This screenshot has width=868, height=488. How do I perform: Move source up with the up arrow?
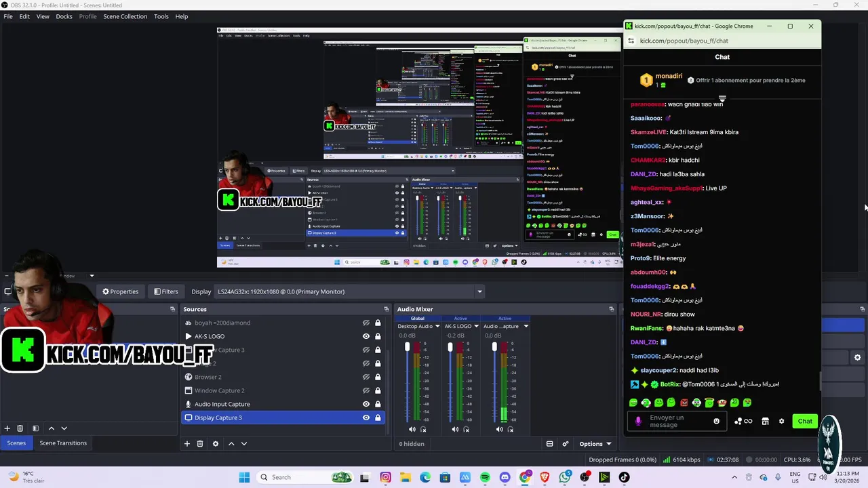(x=231, y=444)
